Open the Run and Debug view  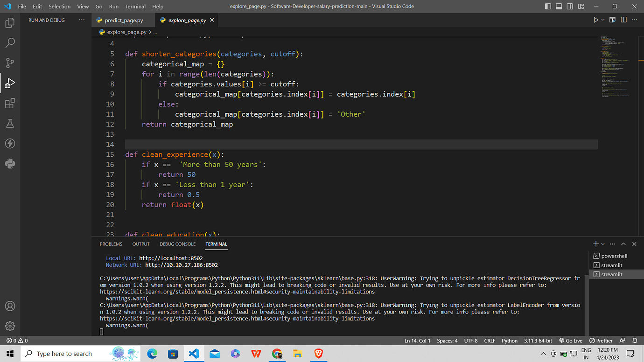tap(10, 83)
